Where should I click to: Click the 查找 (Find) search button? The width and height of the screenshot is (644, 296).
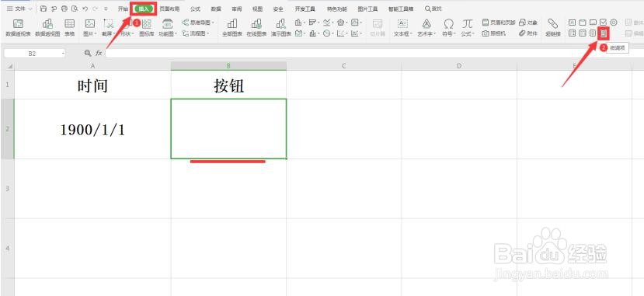point(433,9)
